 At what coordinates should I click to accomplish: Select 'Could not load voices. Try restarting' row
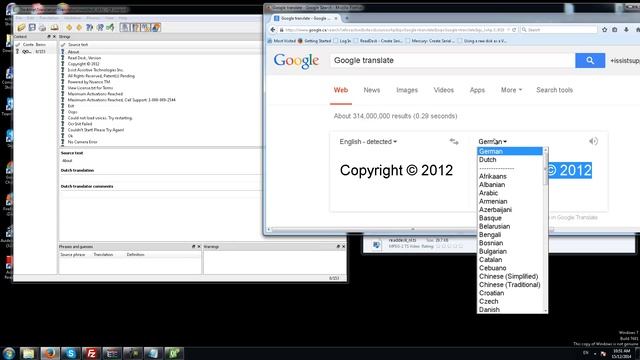(160, 118)
